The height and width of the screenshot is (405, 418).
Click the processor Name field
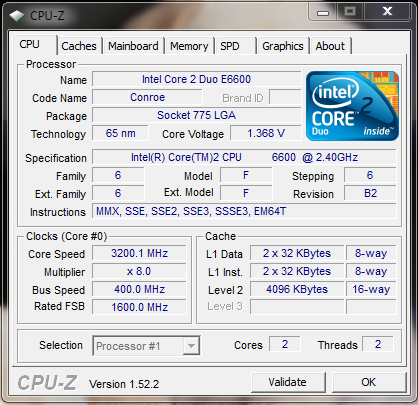pos(197,79)
